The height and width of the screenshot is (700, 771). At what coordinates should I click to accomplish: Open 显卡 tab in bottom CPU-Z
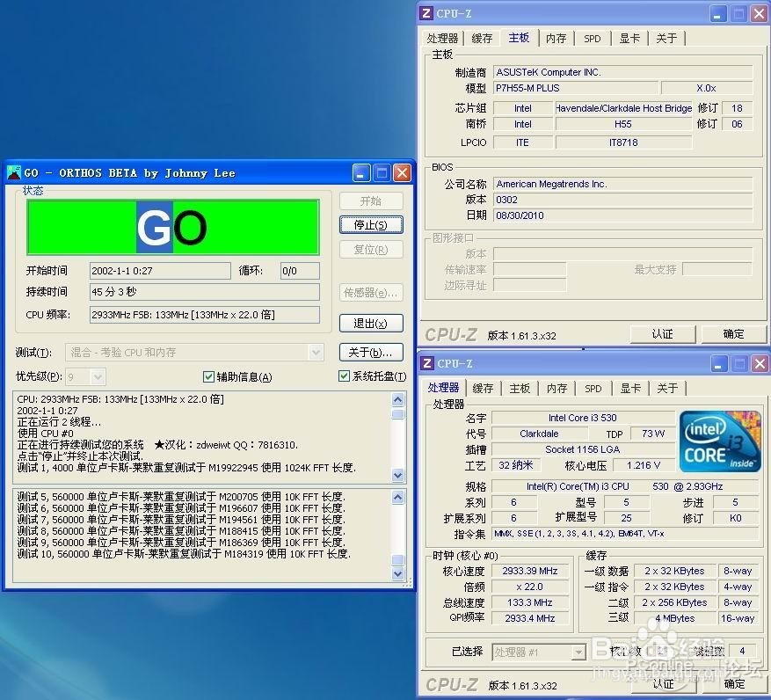pos(630,389)
